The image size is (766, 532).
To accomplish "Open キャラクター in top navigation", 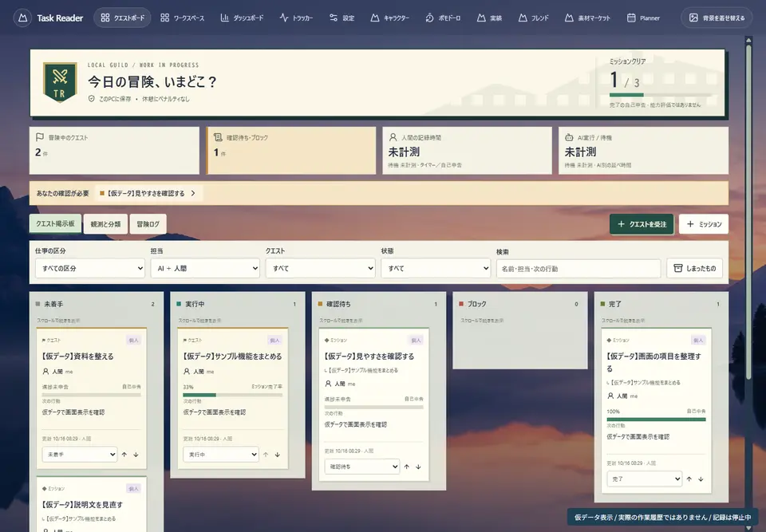I will click(390, 18).
